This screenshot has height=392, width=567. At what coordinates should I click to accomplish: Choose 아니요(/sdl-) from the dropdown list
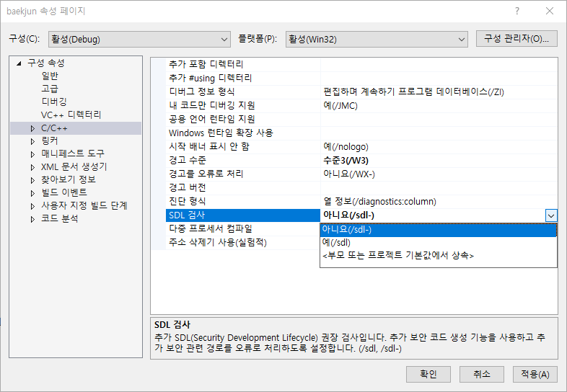point(439,230)
